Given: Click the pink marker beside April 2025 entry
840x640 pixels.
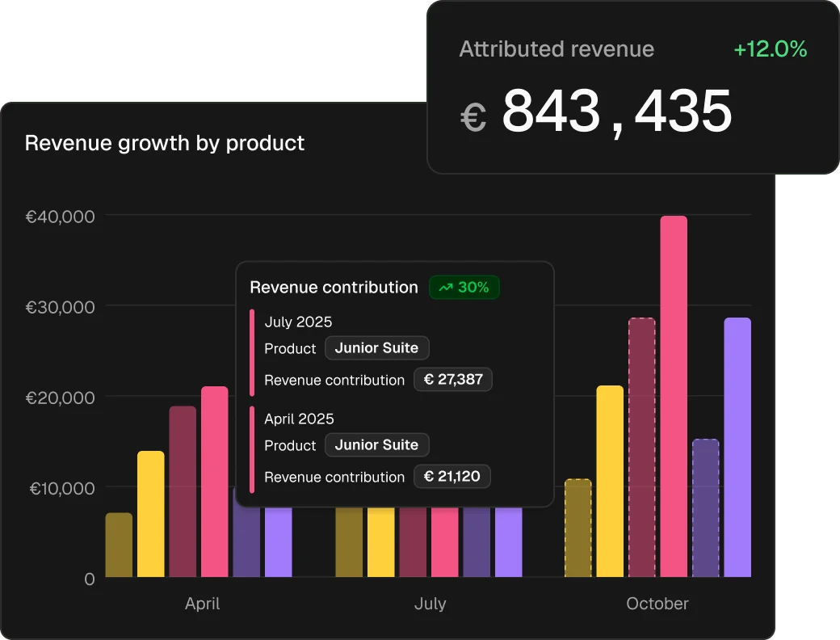Looking at the screenshot, I should pos(252,450).
